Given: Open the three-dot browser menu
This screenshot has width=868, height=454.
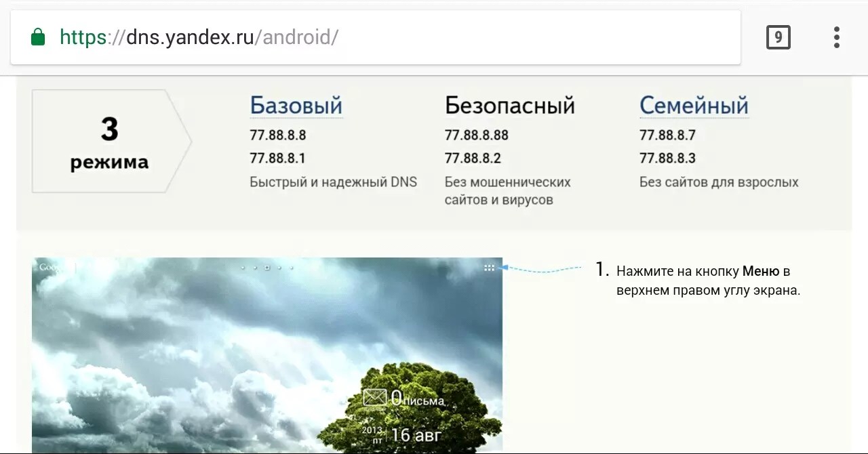Looking at the screenshot, I should pos(835,37).
